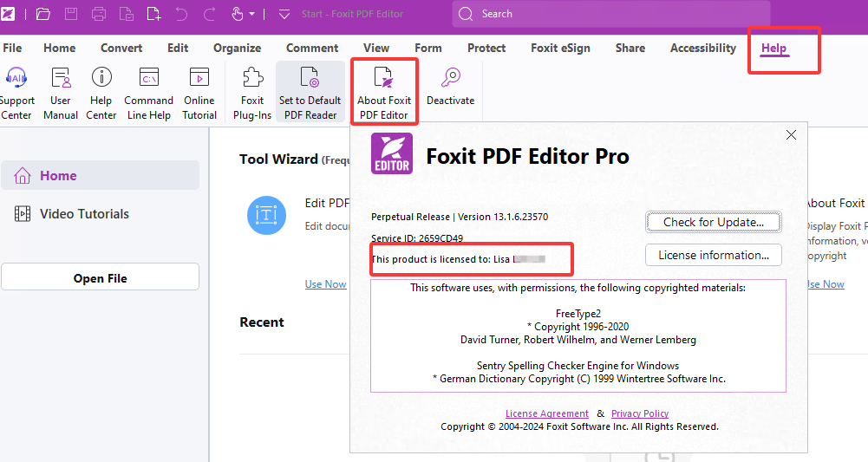This screenshot has width=868, height=462.
Task: Open the Edit ribbon tab
Action: click(178, 49)
